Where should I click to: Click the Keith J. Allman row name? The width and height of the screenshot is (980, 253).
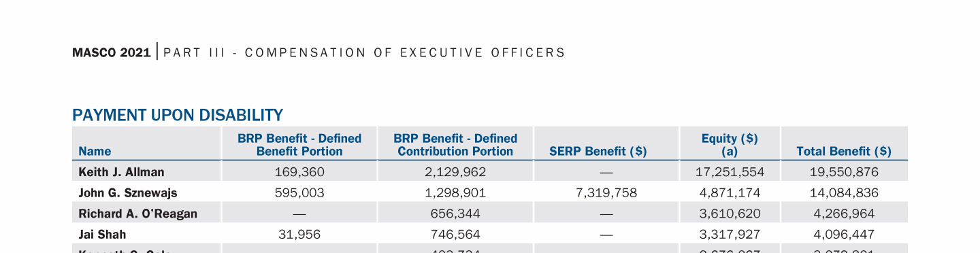click(x=121, y=172)
